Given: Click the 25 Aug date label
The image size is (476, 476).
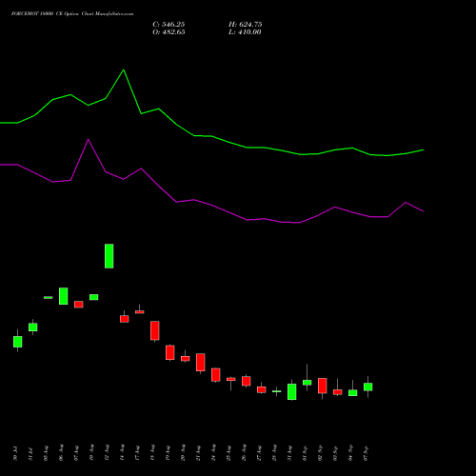Looking at the screenshot, I should (x=228, y=453).
